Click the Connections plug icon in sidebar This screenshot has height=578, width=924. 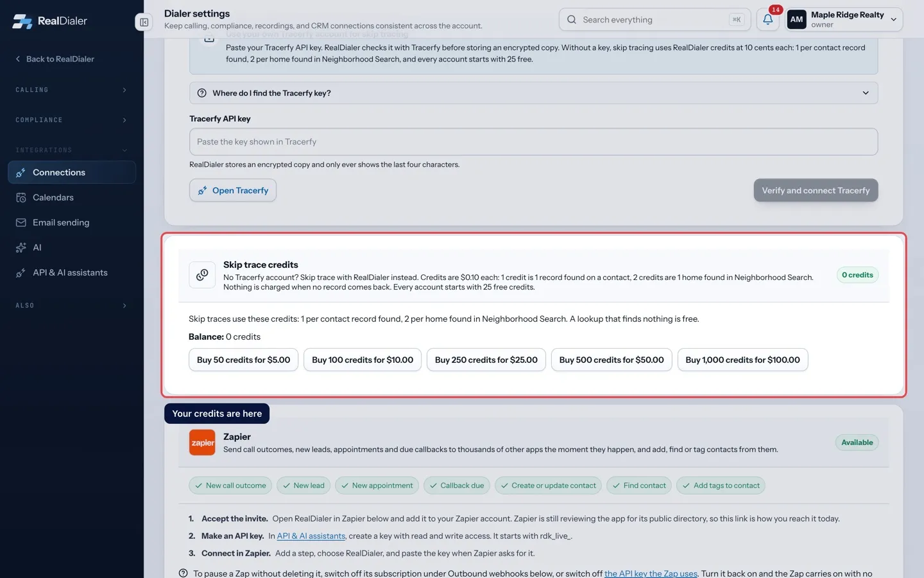21,172
